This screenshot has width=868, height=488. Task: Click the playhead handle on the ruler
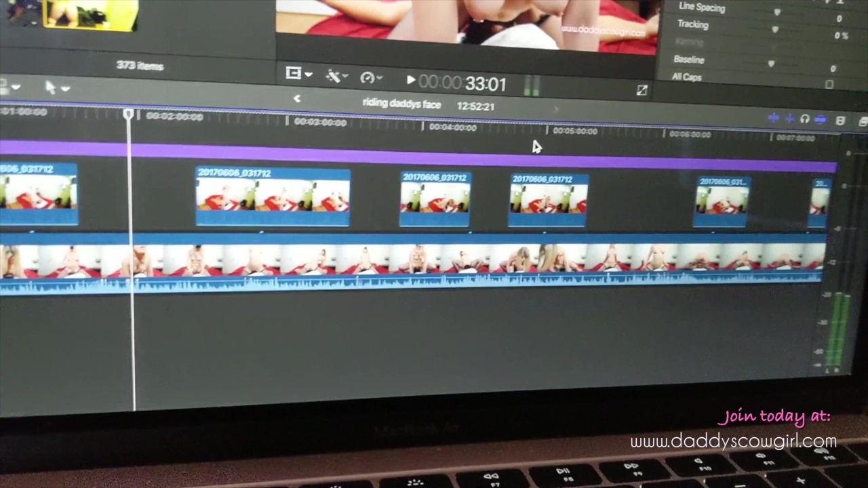[x=129, y=115]
